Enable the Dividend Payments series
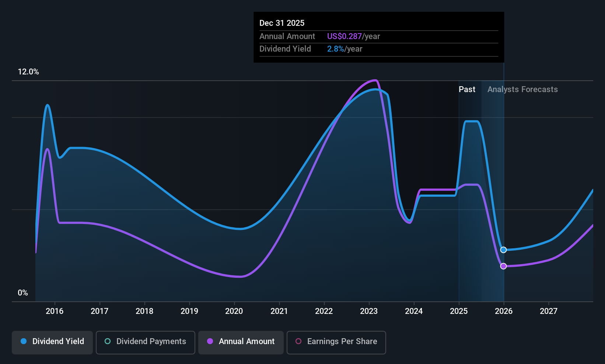Image resolution: width=605 pixels, height=364 pixels. pos(146,343)
